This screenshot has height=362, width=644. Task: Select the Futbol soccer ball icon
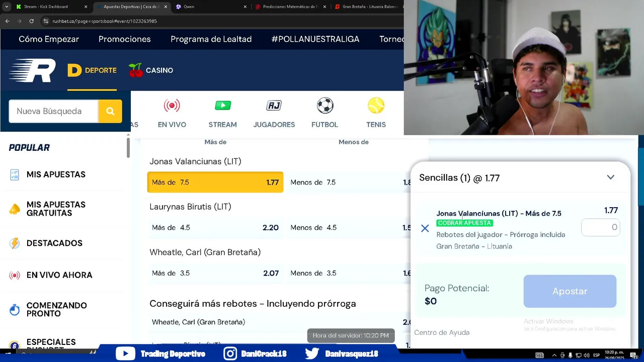point(325,113)
